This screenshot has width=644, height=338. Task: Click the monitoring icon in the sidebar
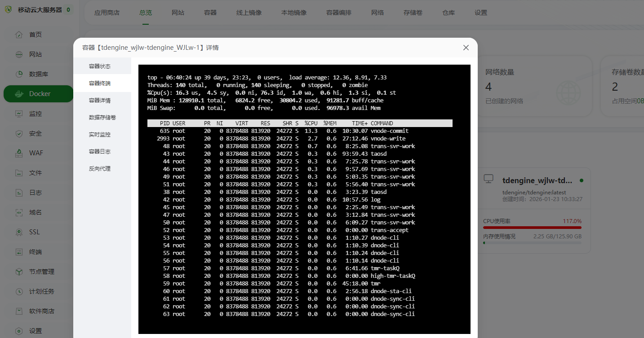click(19, 114)
